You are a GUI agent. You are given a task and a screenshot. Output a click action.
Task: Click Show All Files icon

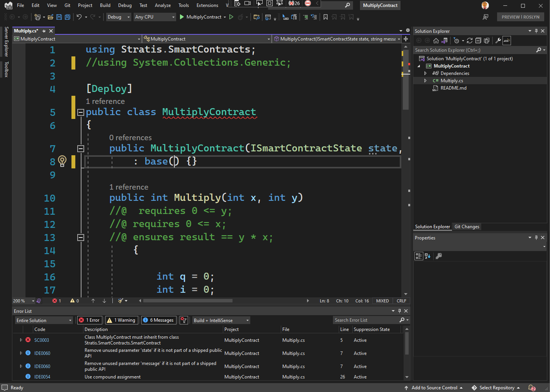[x=487, y=41]
